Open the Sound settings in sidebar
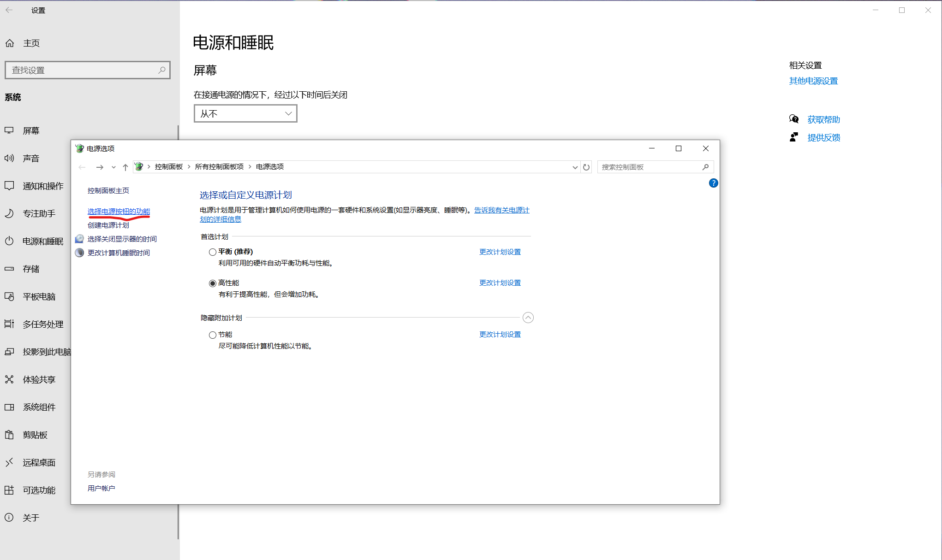 31,158
